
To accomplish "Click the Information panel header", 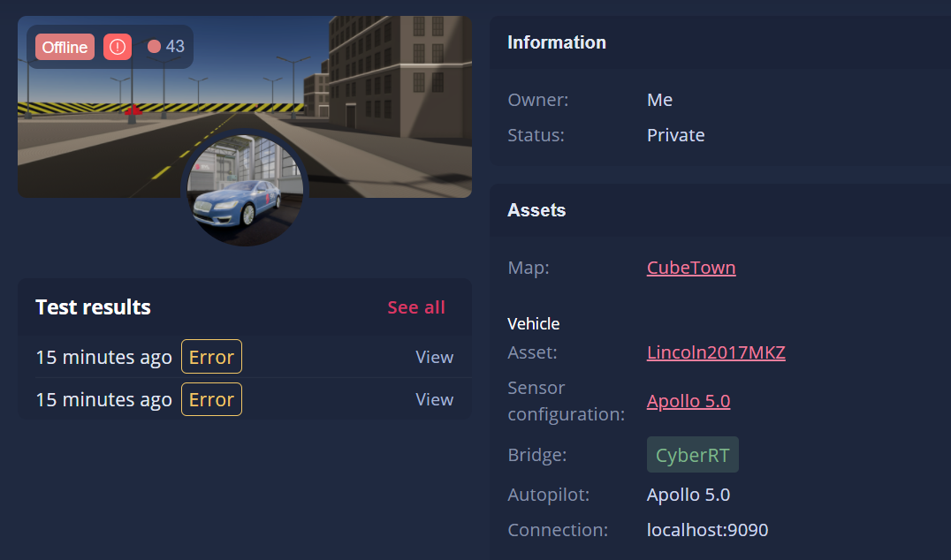I will (720, 42).
